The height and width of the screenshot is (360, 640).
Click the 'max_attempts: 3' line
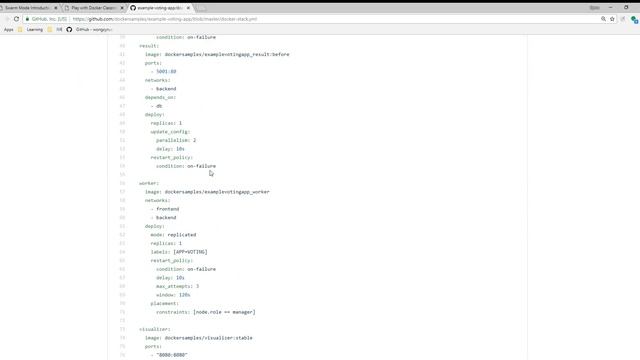pyautogui.click(x=178, y=286)
